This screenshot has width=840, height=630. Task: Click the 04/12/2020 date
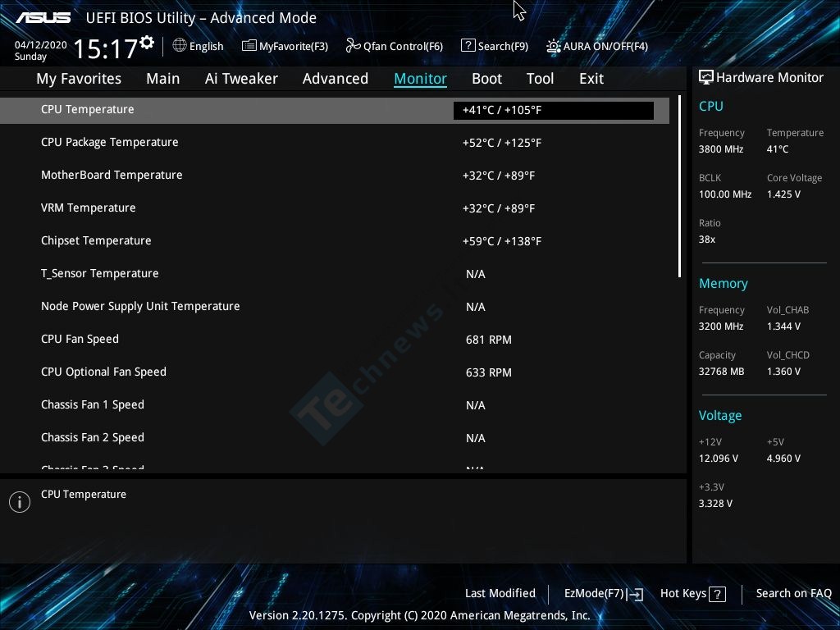pos(41,45)
